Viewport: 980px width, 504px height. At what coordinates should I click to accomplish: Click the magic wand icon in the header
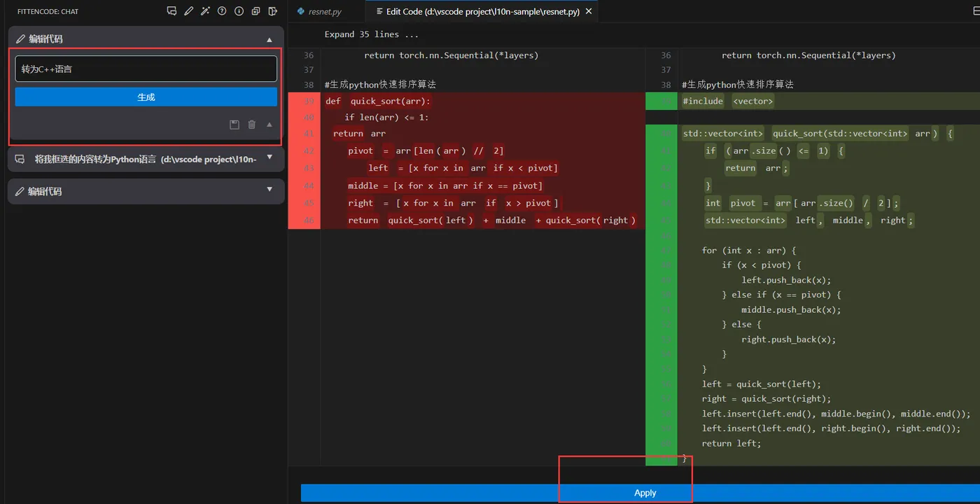[x=205, y=11]
